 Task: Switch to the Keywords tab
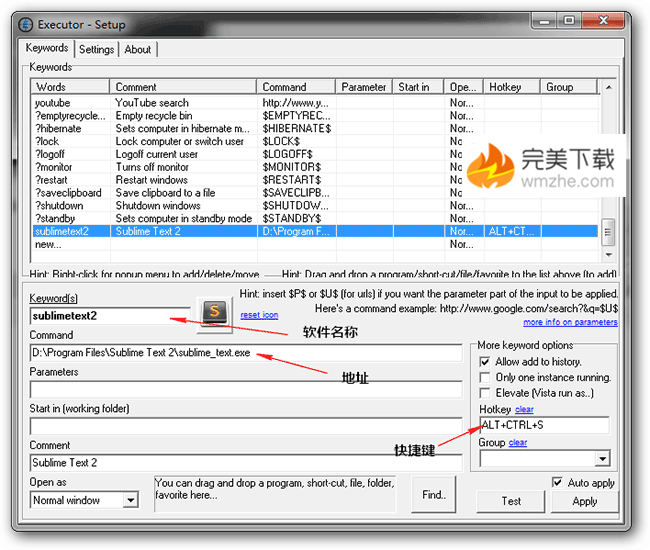[x=47, y=48]
